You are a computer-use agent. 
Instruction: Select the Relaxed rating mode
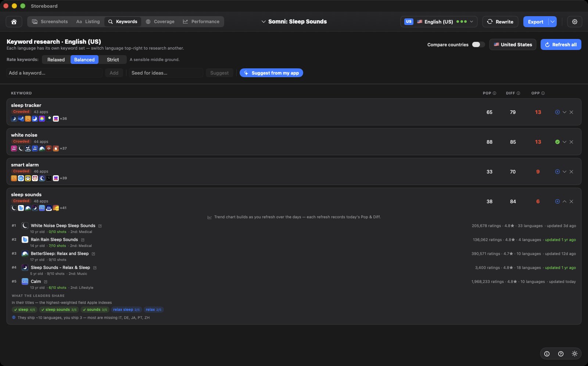pos(56,60)
